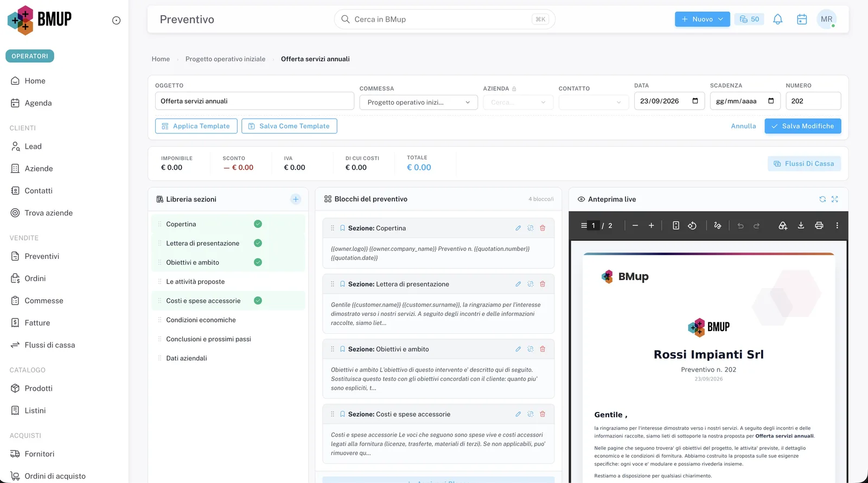Zoom in the PDF preview

point(652,225)
